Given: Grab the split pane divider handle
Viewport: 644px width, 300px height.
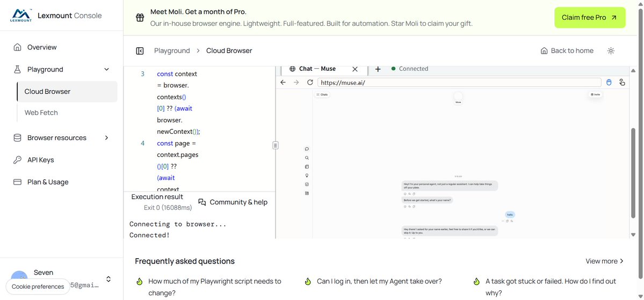Looking at the screenshot, I should tap(276, 145).
